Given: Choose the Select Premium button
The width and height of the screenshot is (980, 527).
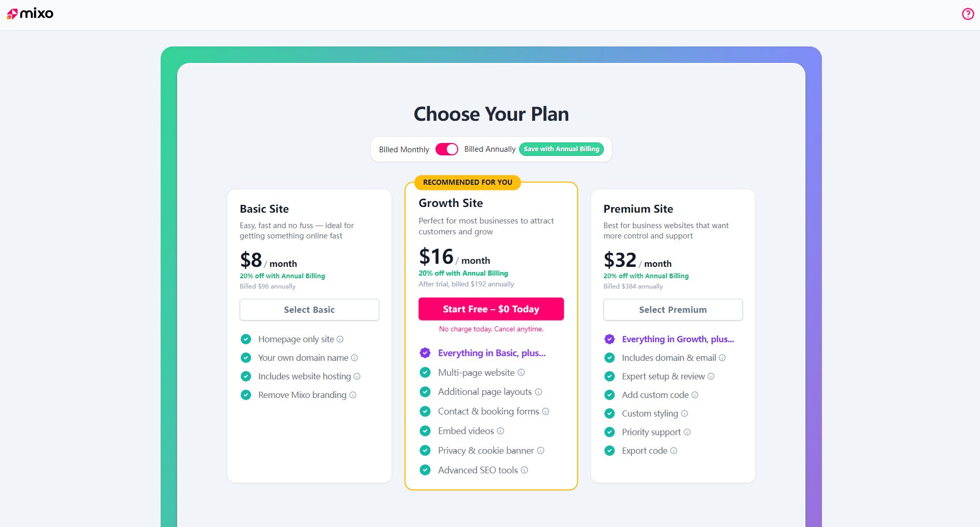Looking at the screenshot, I should click(673, 310).
